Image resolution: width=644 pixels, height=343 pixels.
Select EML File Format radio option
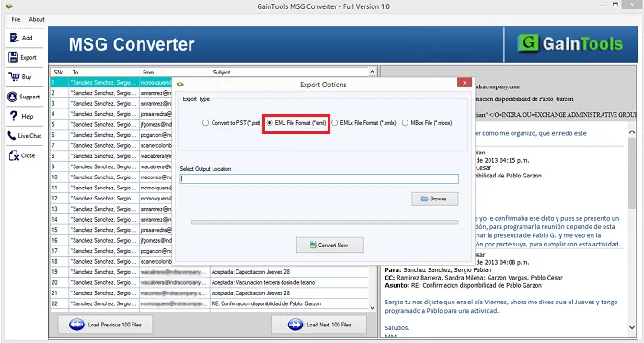tap(296, 123)
